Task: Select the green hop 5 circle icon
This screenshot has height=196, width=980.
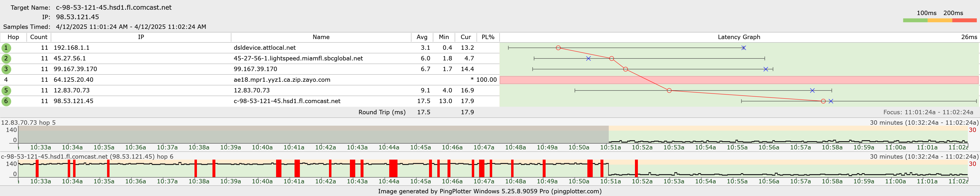Action: [x=6, y=90]
